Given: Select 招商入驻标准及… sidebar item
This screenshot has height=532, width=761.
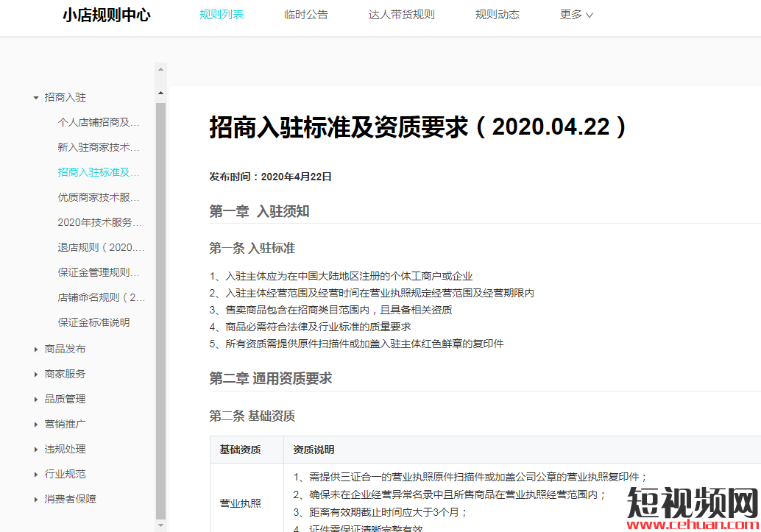Looking at the screenshot, I should 99,172.
